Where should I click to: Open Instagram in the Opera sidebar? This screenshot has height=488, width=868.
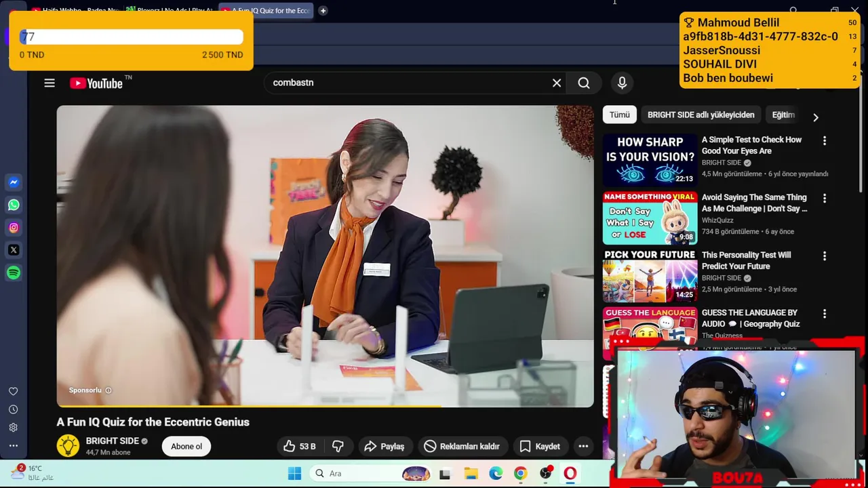pos(14,228)
